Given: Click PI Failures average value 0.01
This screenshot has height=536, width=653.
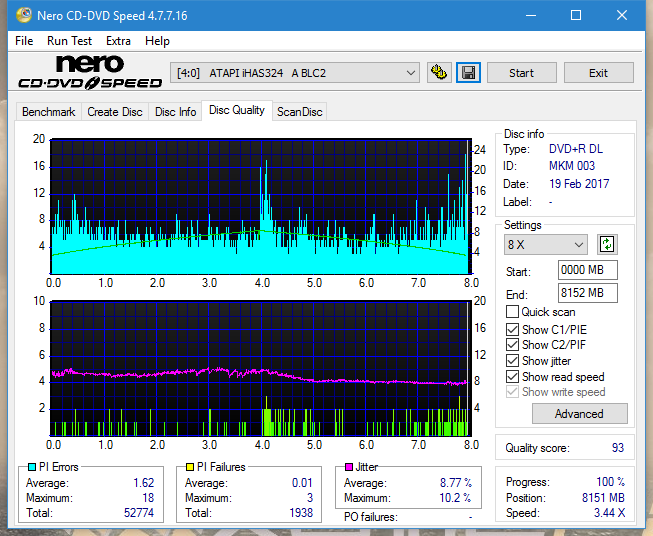Looking at the screenshot, I should [302, 483].
